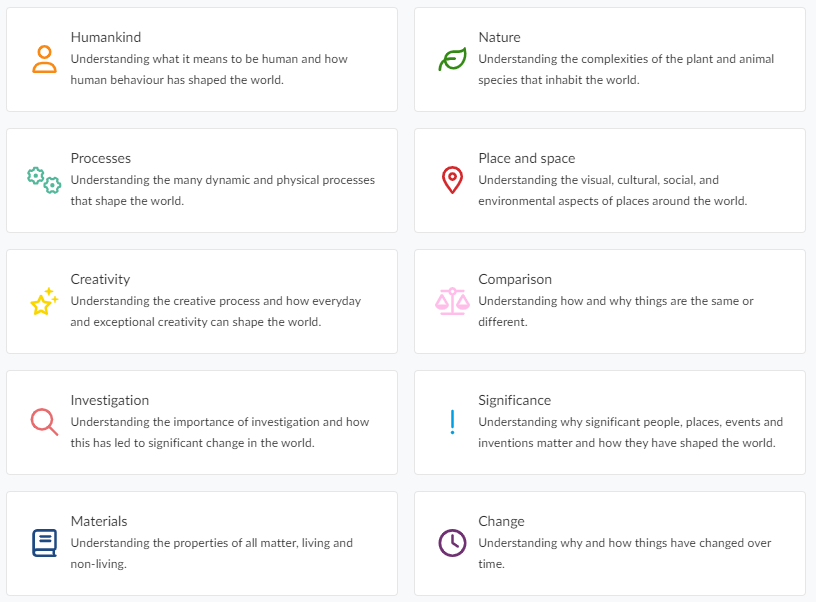The width and height of the screenshot is (816, 602).
Task: Click the green leaf Nature icon
Action: 452,60
